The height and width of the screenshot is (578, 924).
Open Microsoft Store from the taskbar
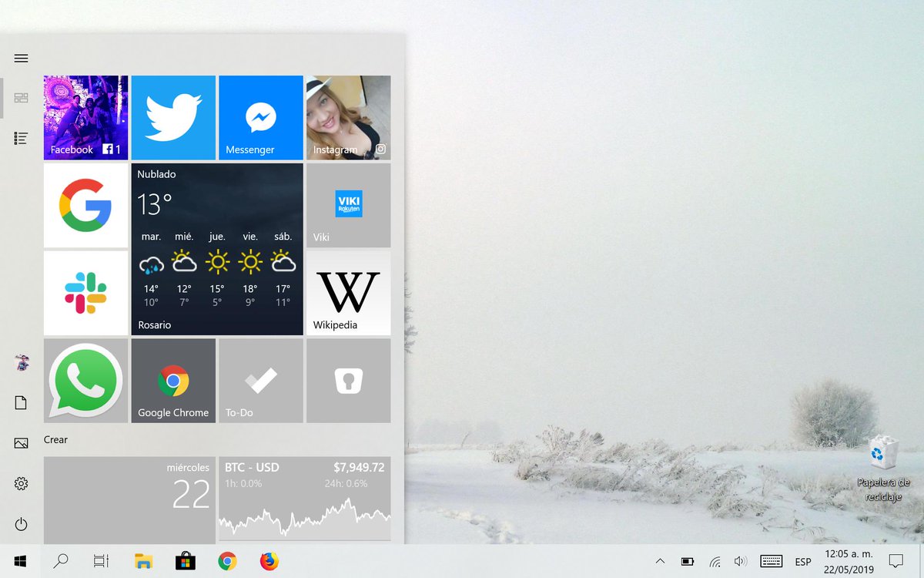(x=185, y=561)
